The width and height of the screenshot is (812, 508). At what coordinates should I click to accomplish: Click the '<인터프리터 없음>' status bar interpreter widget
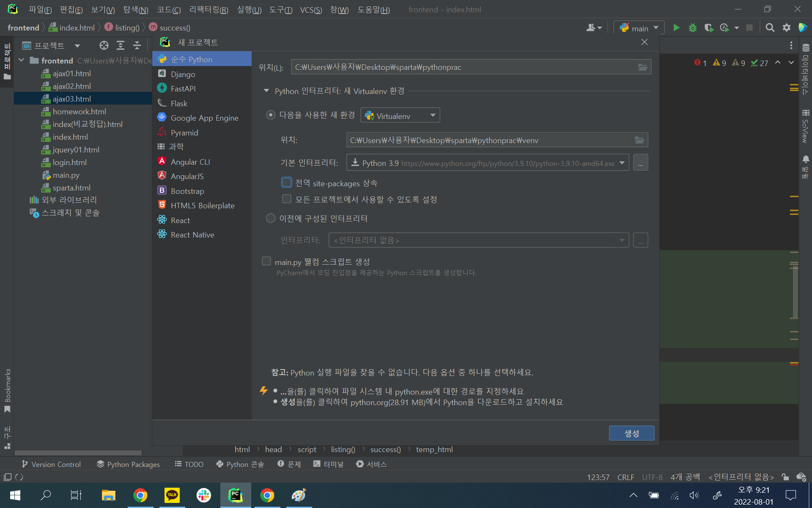click(x=741, y=477)
